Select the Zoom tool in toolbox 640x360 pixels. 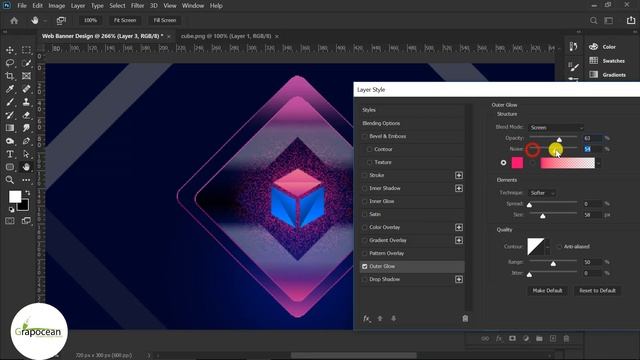coord(10,180)
